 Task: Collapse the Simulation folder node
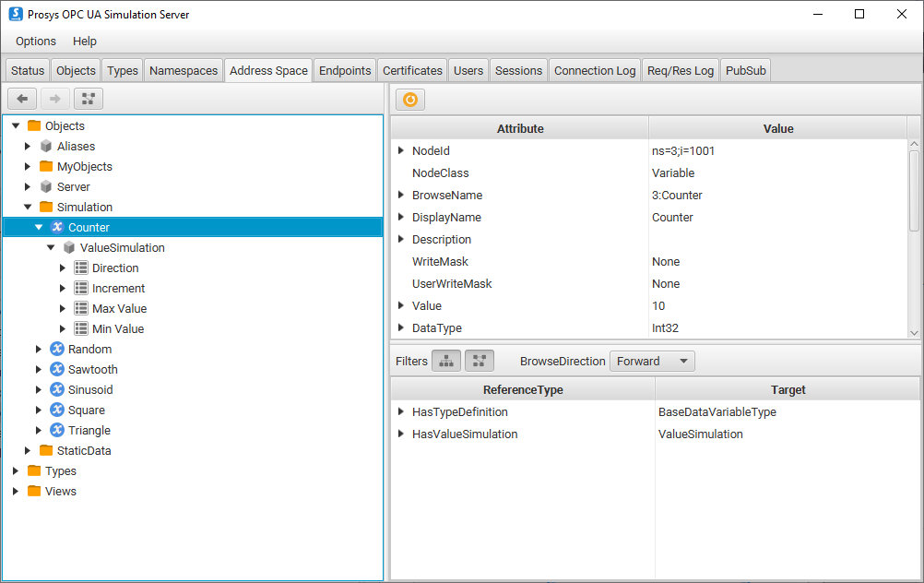pos(28,207)
